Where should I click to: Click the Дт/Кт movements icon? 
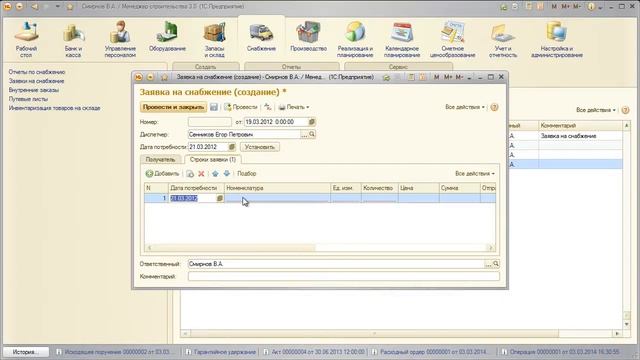click(x=268, y=107)
